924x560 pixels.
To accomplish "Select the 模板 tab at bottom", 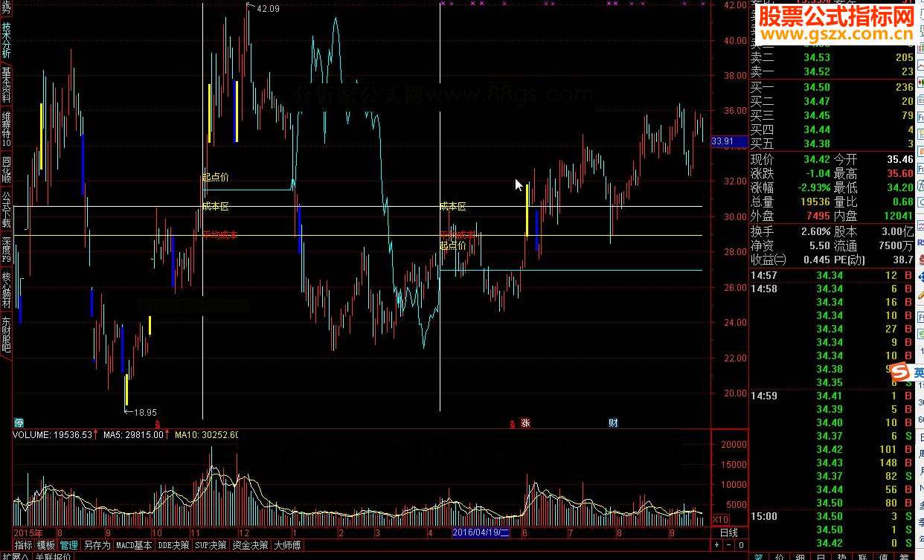I will [x=46, y=545].
